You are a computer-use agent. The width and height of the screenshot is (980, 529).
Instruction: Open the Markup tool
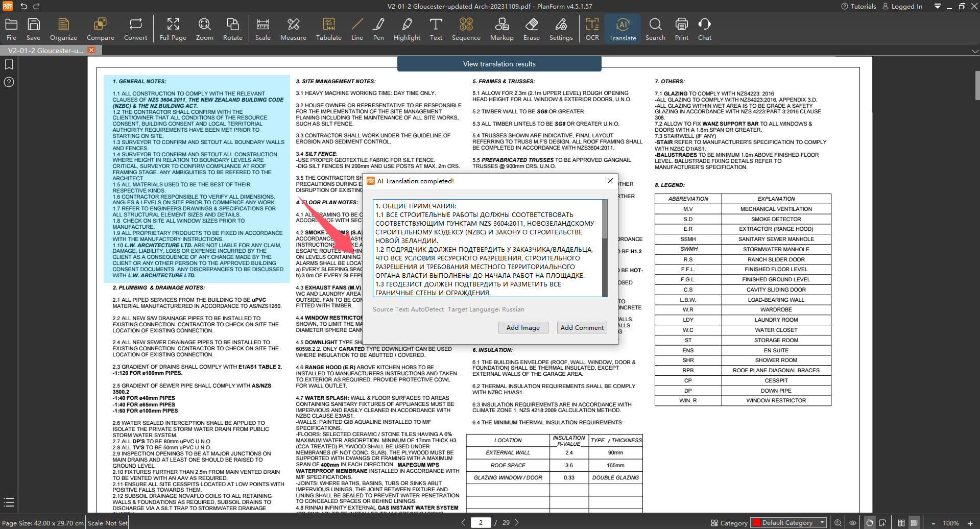(502, 29)
